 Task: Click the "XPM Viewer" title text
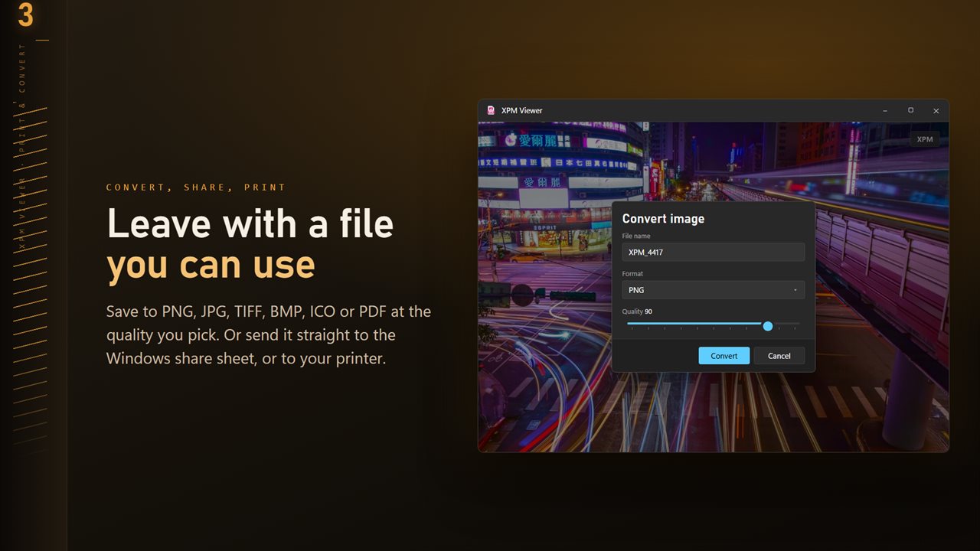(x=521, y=110)
